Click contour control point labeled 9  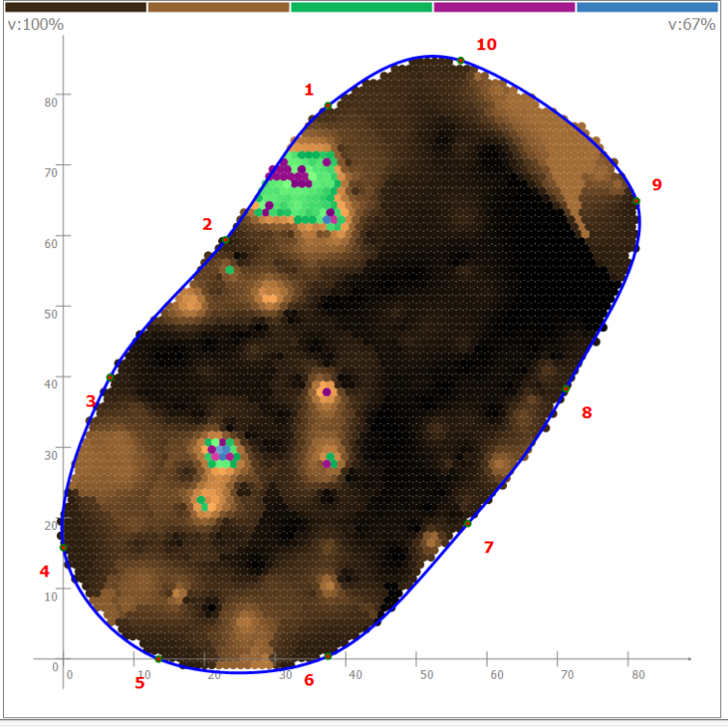click(636, 201)
